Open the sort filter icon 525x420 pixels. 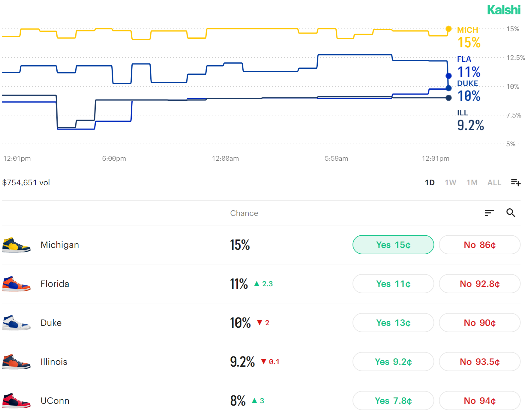click(489, 213)
